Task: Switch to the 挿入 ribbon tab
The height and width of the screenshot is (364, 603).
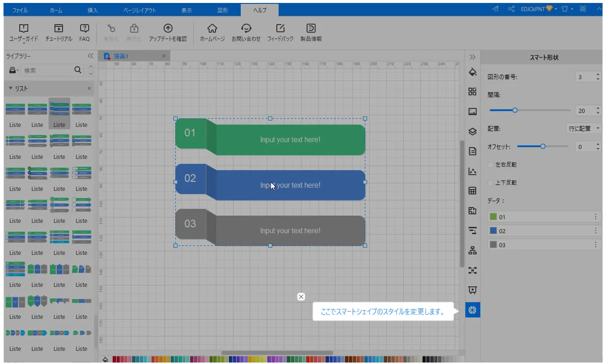Action: pos(93,10)
